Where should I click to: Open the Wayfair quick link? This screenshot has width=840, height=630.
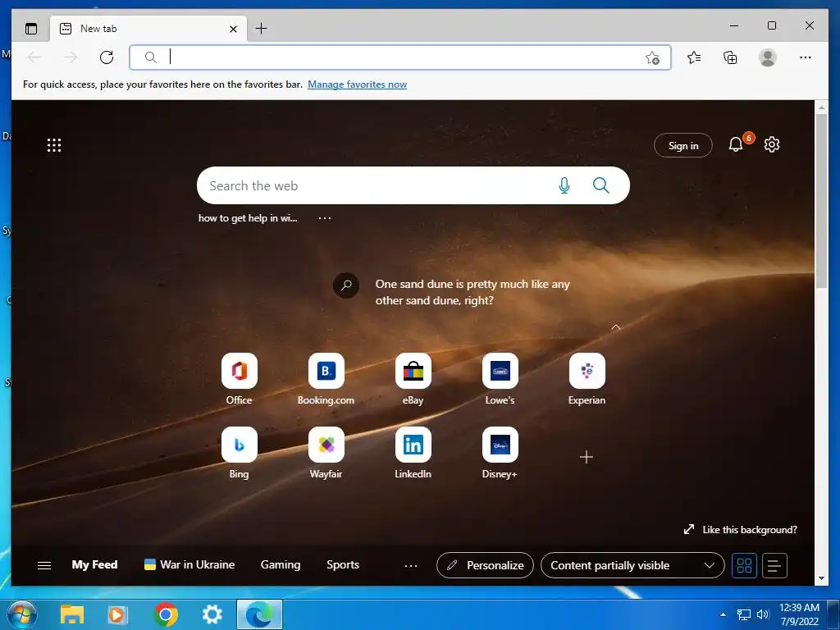[x=326, y=453]
